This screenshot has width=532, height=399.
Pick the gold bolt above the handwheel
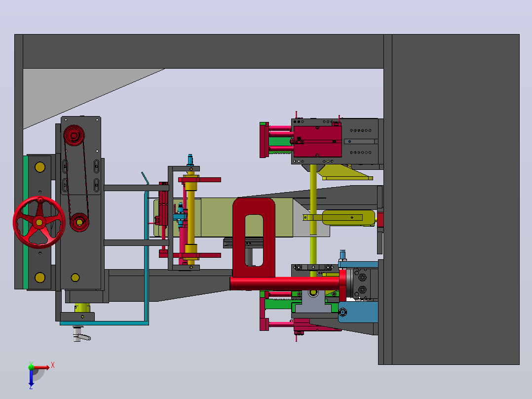[x=40, y=167]
